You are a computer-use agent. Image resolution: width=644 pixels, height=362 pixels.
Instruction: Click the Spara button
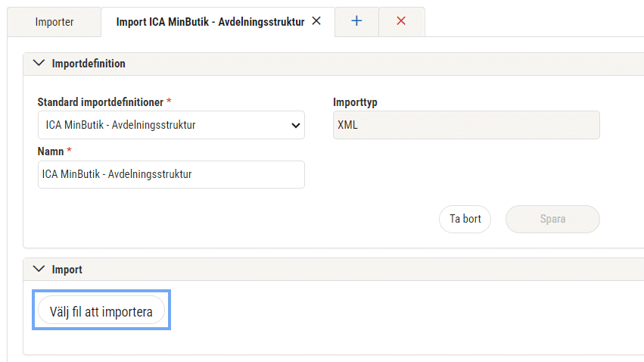pyautogui.click(x=552, y=219)
